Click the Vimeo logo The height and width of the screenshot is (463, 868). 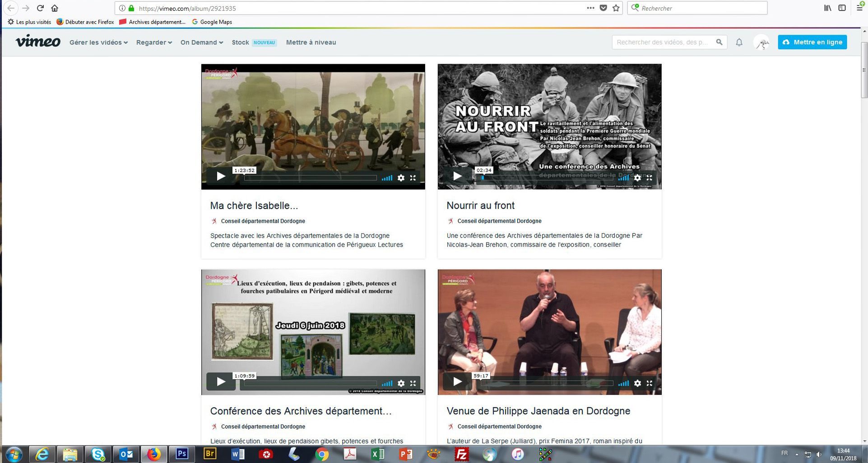pos(38,42)
